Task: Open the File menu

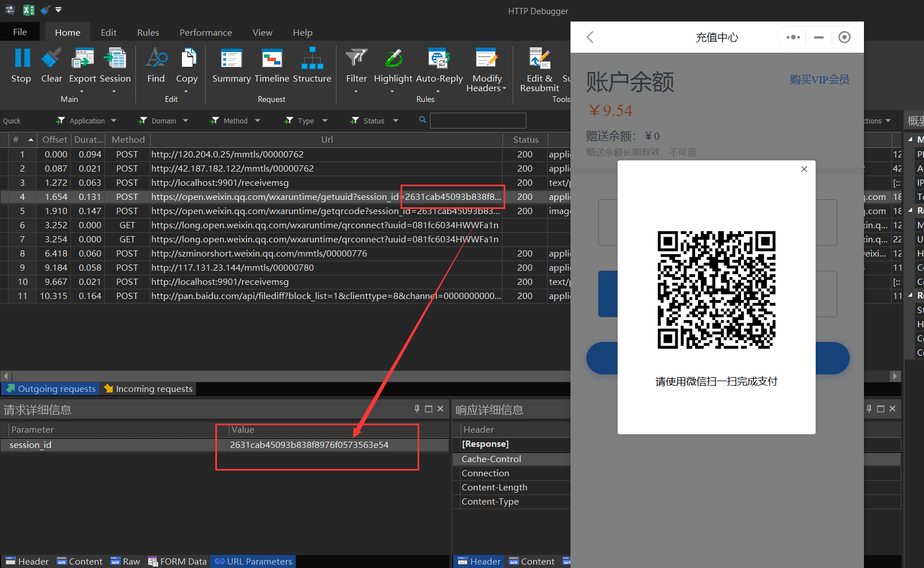Action: [x=20, y=32]
